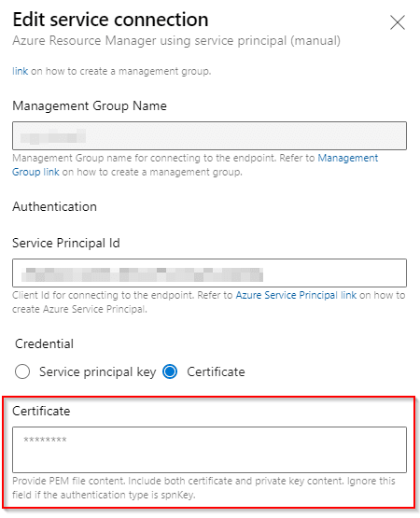Open the top 'link' about management groups
Screen dimensions: 420x518
coord(20,71)
